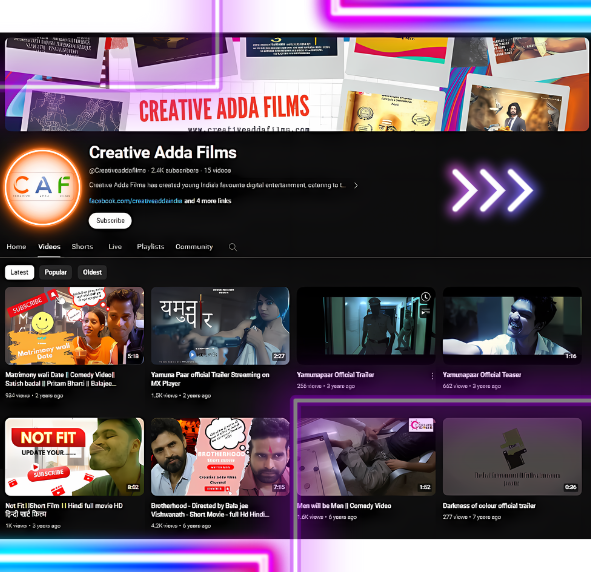Open the Matrimony wali Date video thumbnail
Image resolution: width=591 pixels, height=572 pixels.
(75, 326)
